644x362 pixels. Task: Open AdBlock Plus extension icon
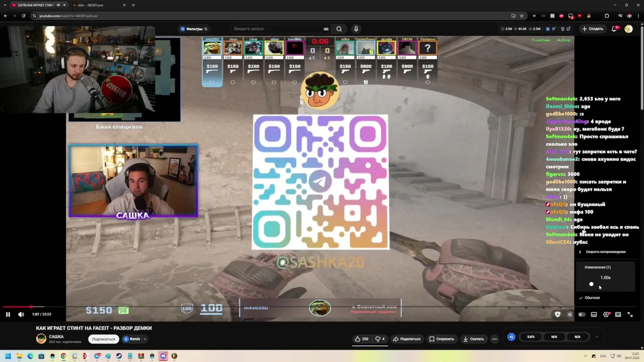(561, 16)
